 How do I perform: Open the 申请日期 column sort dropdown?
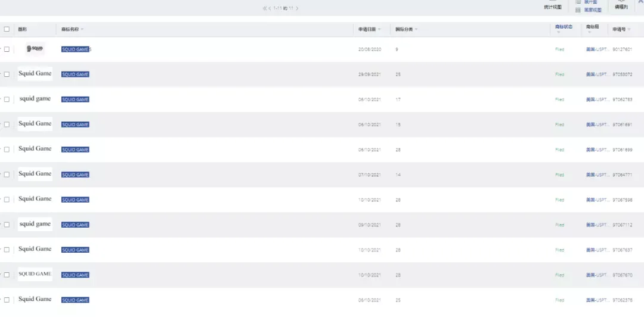pos(379,30)
